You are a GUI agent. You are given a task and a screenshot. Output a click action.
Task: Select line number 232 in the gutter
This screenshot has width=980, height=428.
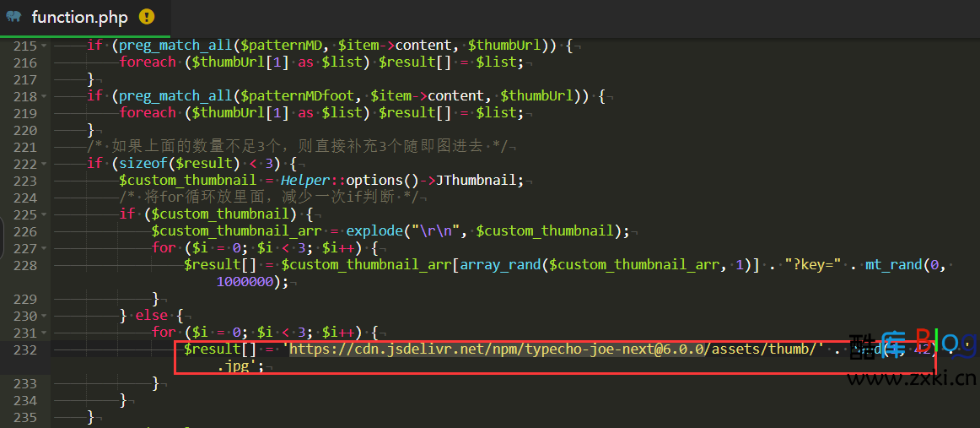coord(25,349)
